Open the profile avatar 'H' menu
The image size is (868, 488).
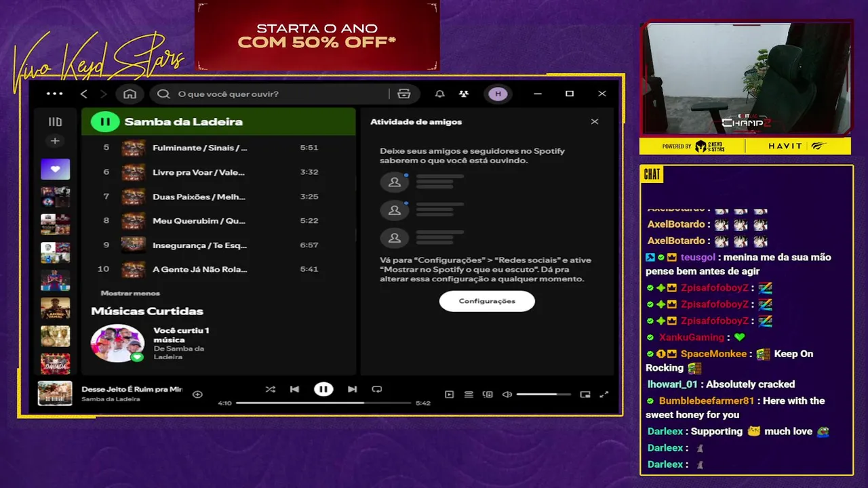pyautogui.click(x=498, y=94)
